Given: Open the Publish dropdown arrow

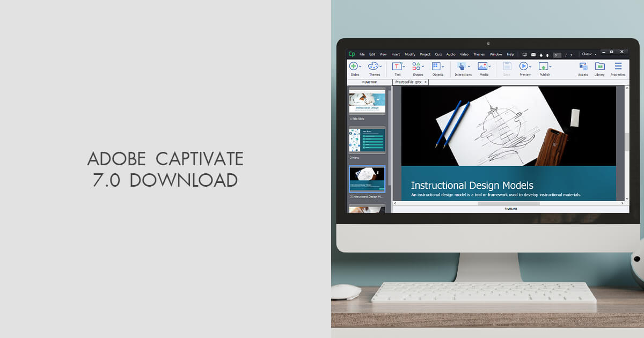Looking at the screenshot, I should coord(550,66).
